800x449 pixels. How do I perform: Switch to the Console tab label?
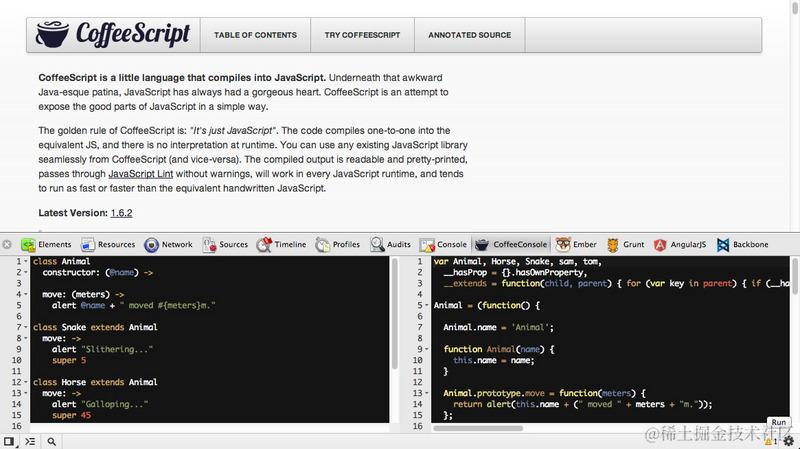point(452,244)
